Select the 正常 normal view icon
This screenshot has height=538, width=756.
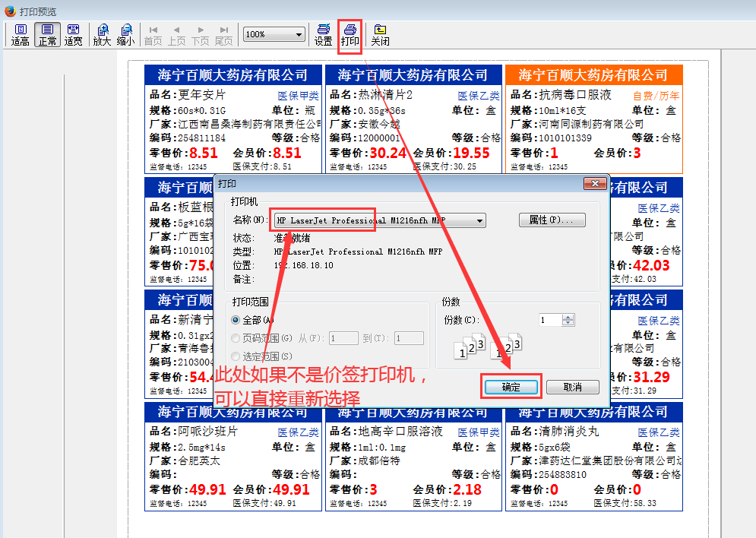pos(47,35)
